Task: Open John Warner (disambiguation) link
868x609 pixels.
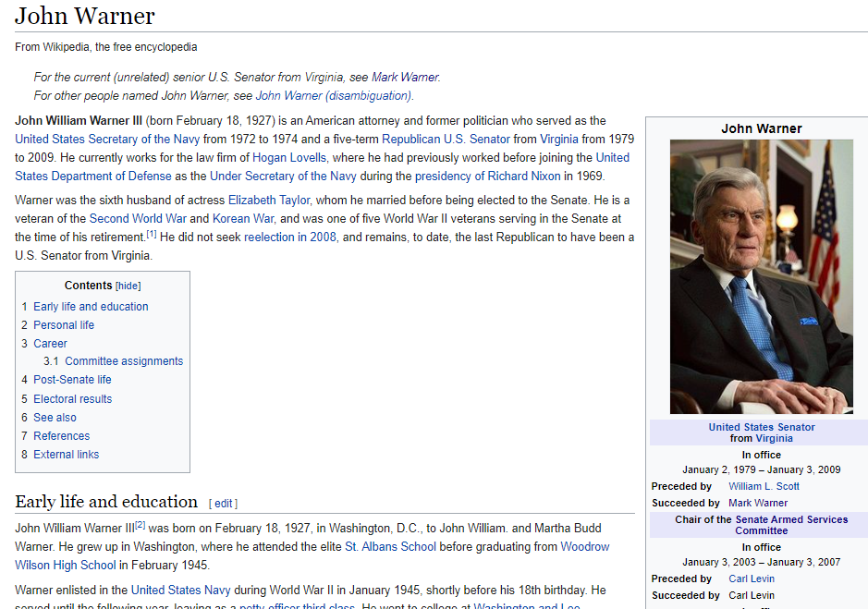Action: click(334, 96)
